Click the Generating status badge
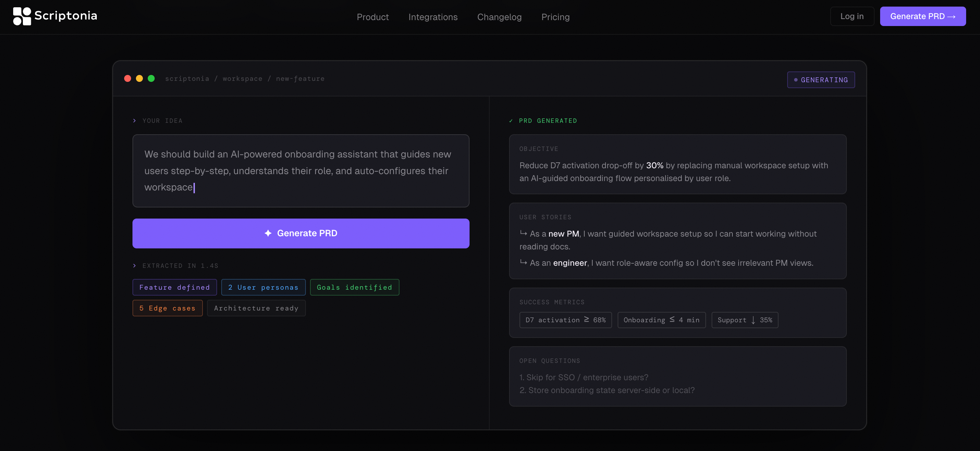The image size is (980, 451). (x=820, y=80)
